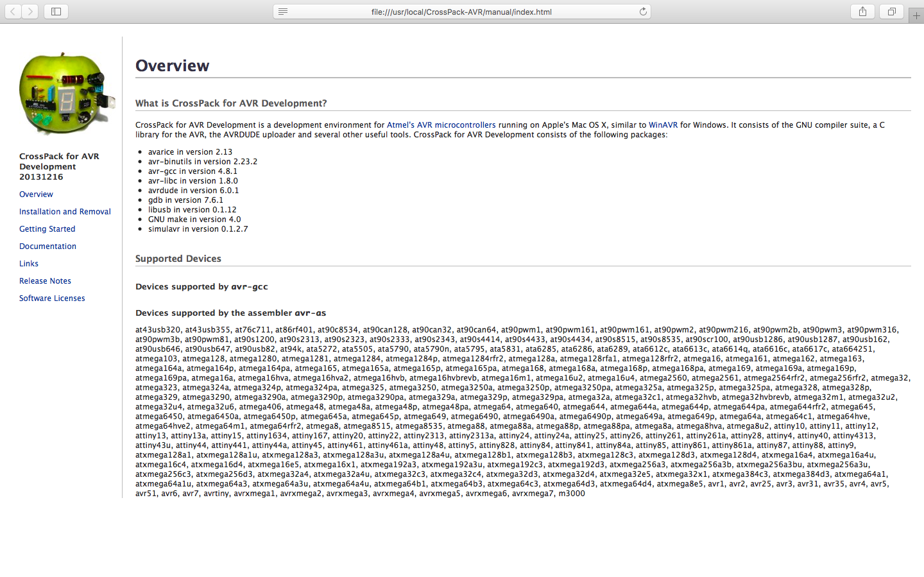Click 'GNU make in version 4.0' list item
Image resolution: width=924 pixels, height=577 pixels.
194,220
